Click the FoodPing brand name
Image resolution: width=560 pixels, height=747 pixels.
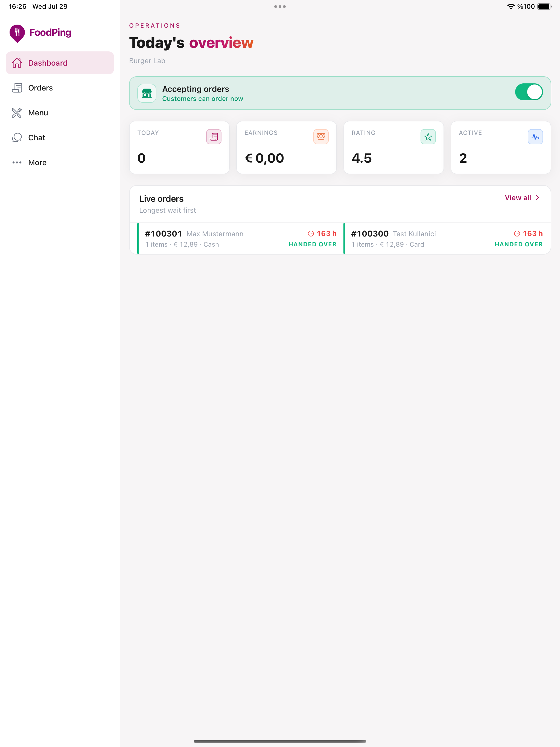pos(50,33)
